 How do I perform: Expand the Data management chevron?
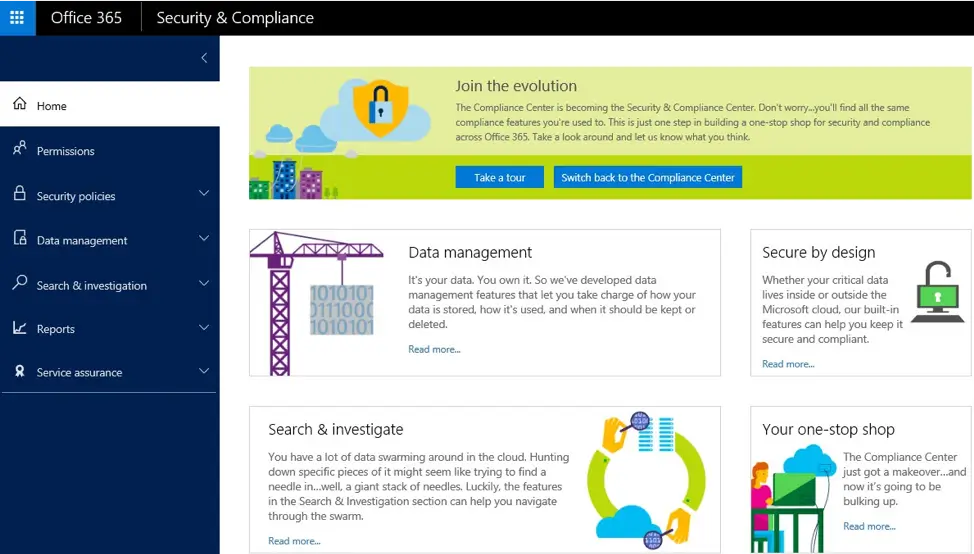tap(204, 239)
